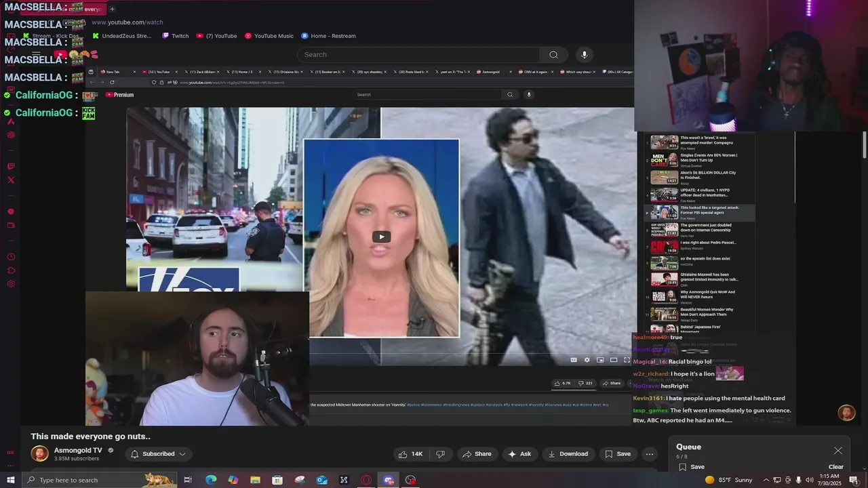This screenshot has width=868, height=488.
Task: Select playlist video 'so the epstein list does exist'
Action: tap(698, 262)
